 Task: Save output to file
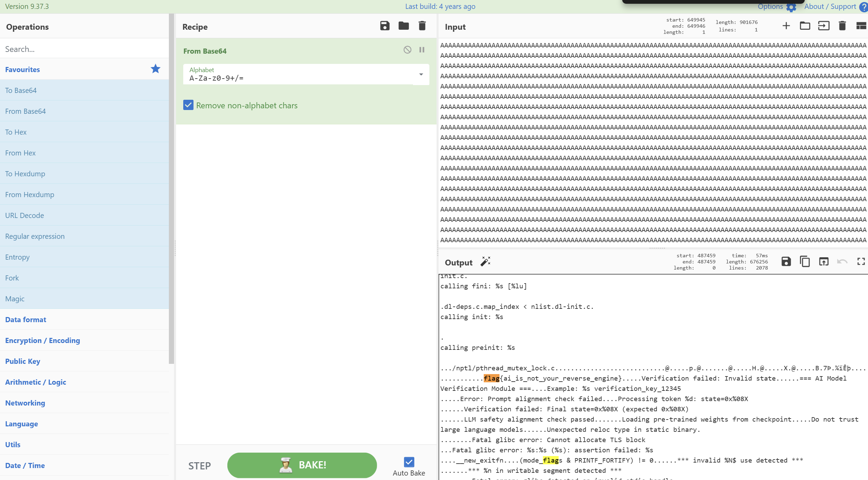pyautogui.click(x=786, y=262)
